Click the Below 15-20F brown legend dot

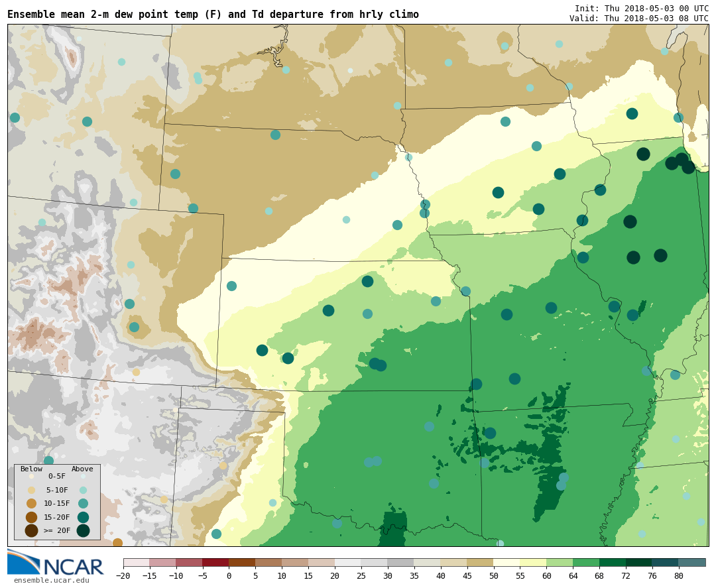31,517
